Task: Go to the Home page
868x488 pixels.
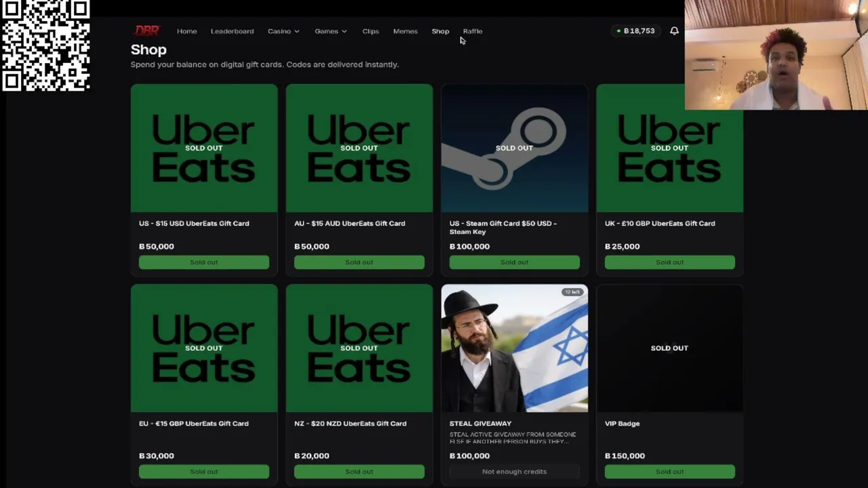Action: tap(186, 31)
